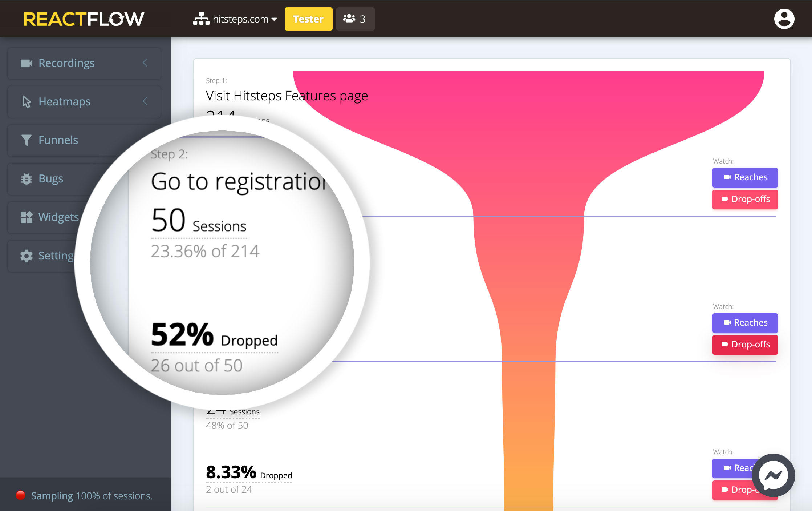Screen dimensions: 812x511
Task: Click the bug icon in the sidebar
Action: pyautogui.click(x=26, y=179)
